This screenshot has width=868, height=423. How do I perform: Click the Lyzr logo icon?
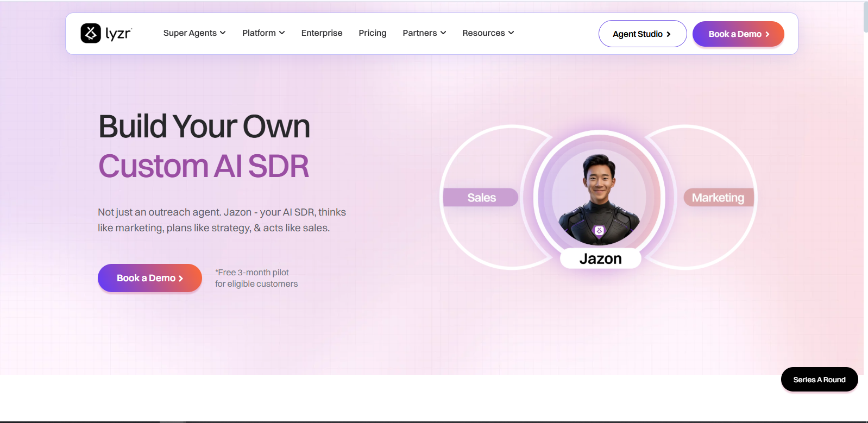point(91,33)
